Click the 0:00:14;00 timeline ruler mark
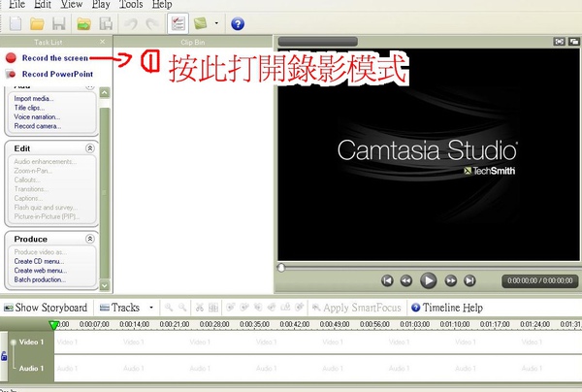The width and height of the screenshot is (582, 392). pos(135,324)
